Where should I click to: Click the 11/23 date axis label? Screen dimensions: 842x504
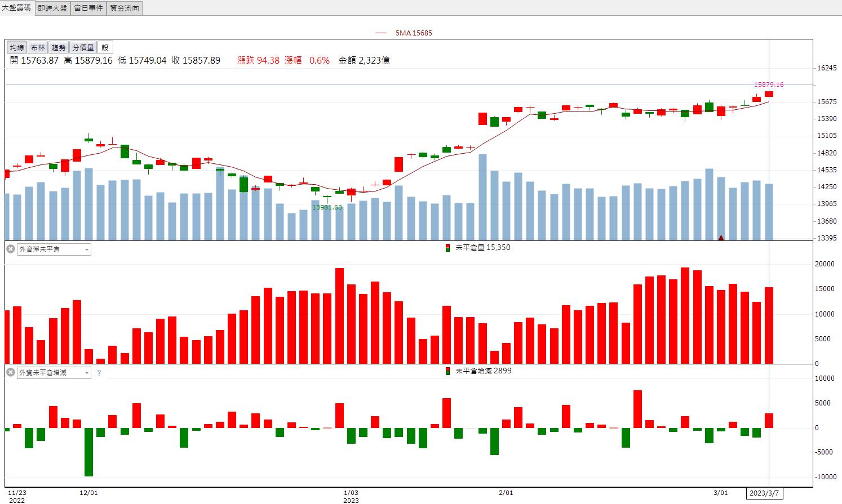[x=17, y=493]
